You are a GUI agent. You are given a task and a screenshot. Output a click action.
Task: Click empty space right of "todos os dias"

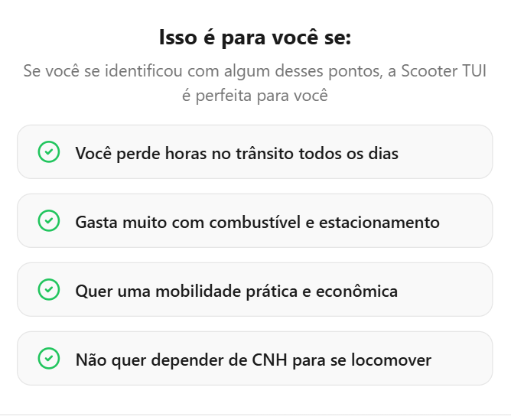[x=448, y=152]
